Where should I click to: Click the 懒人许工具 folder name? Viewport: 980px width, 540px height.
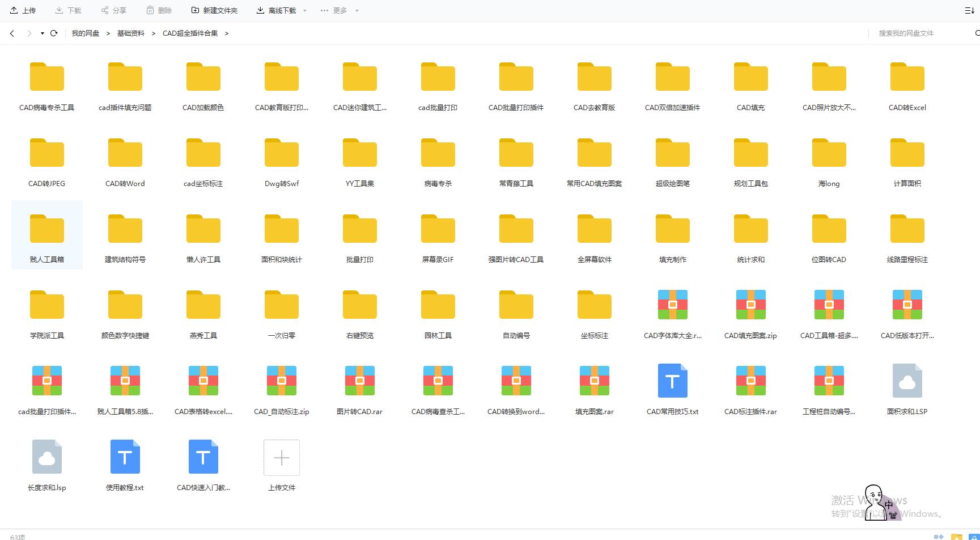pos(203,260)
